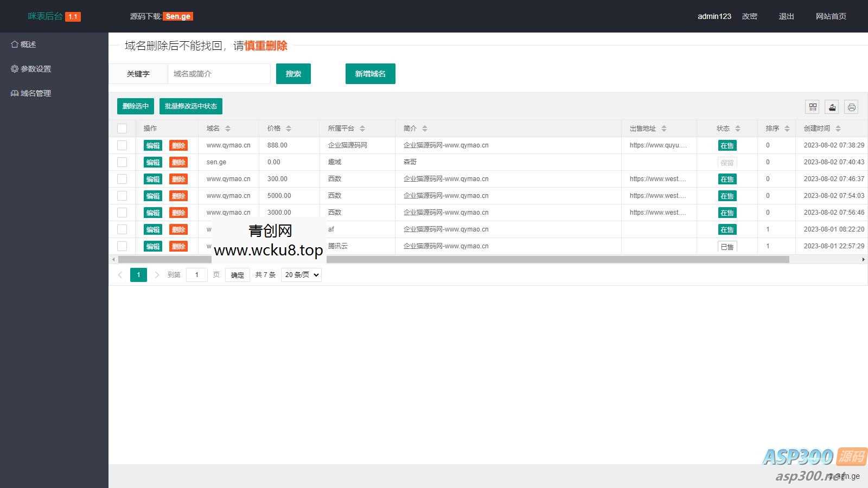This screenshot has height=488, width=868.
Task: Open the 20 per page dropdown
Action: click(x=301, y=275)
